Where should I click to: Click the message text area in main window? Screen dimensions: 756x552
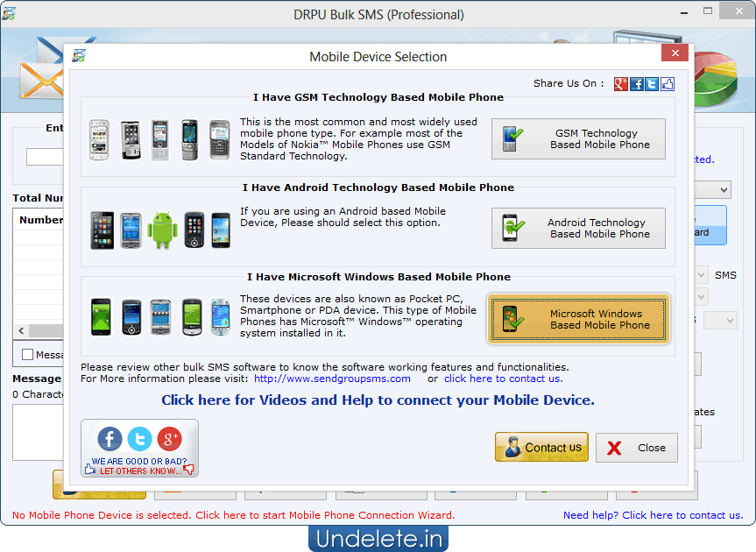38,433
